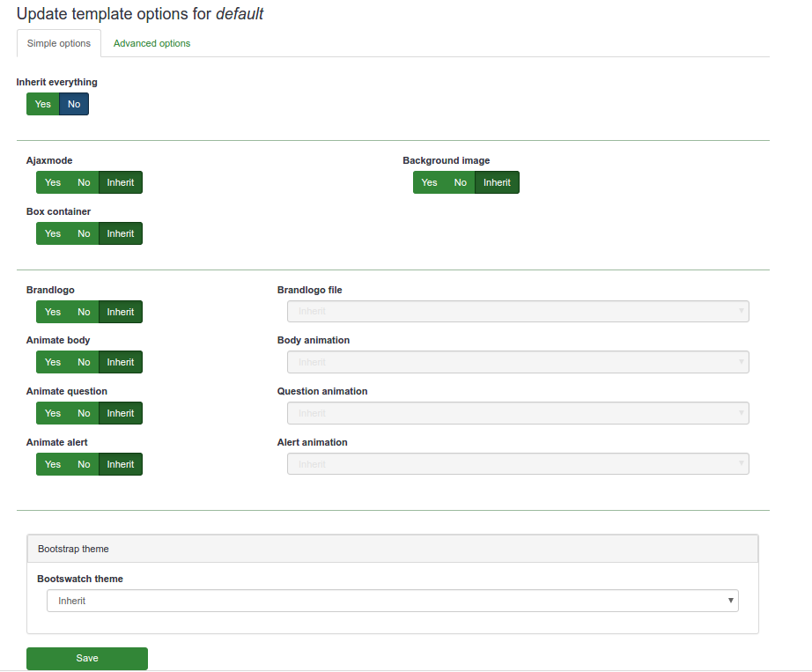Set Animate alert to Inherit

click(121, 464)
